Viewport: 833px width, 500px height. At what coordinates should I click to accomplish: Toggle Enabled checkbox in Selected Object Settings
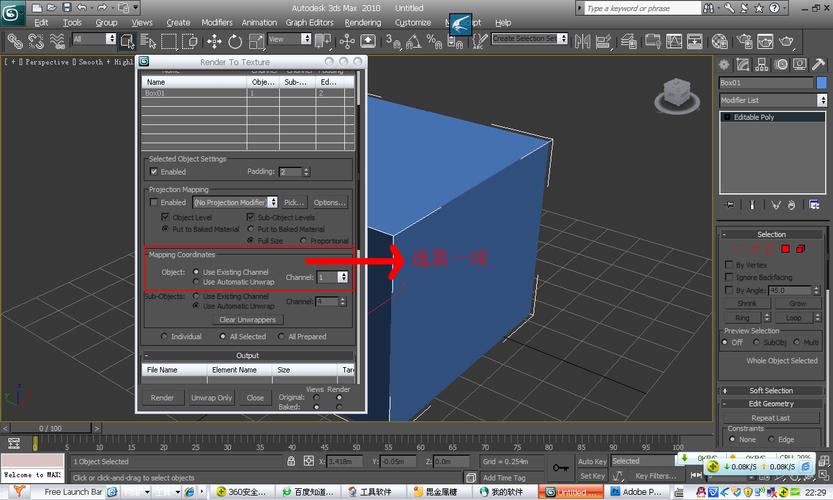click(x=154, y=171)
